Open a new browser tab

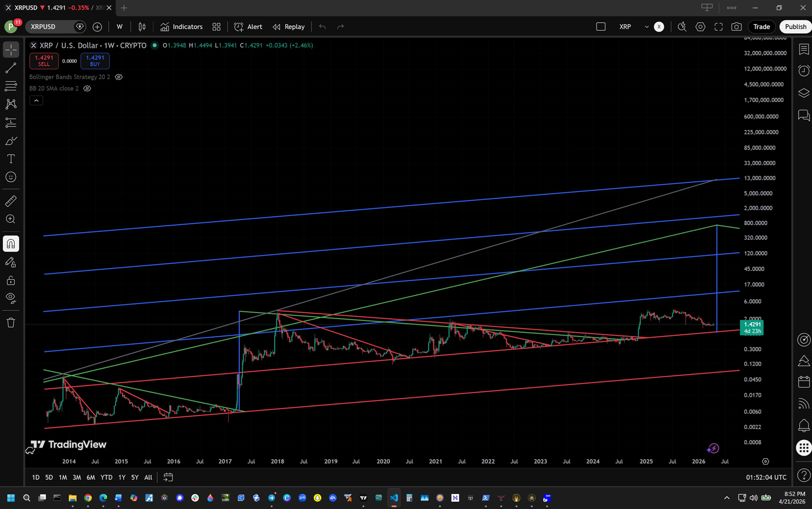(x=124, y=8)
